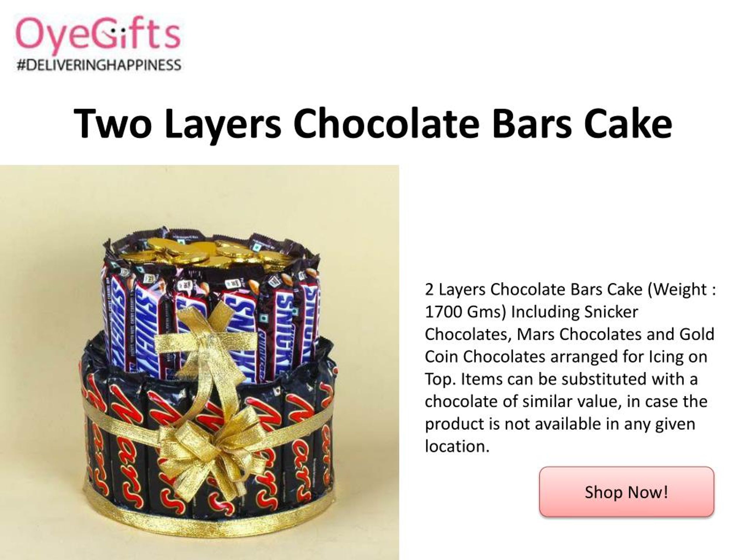Click the Shop Now! button

pyautogui.click(x=626, y=492)
